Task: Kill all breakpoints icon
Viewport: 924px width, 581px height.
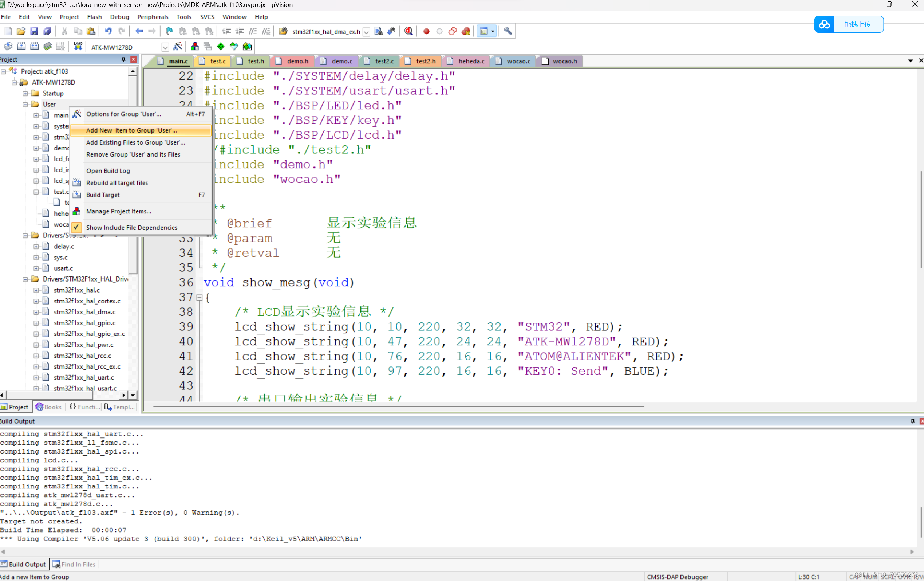Action: pos(466,31)
